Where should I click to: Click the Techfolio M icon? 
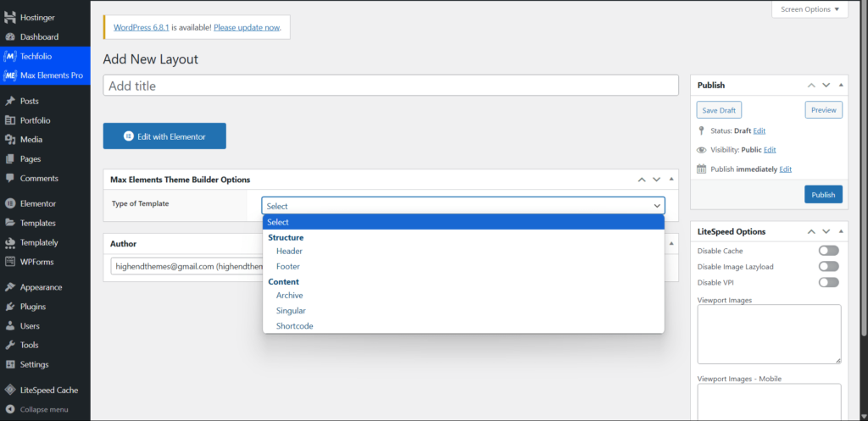(10, 57)
